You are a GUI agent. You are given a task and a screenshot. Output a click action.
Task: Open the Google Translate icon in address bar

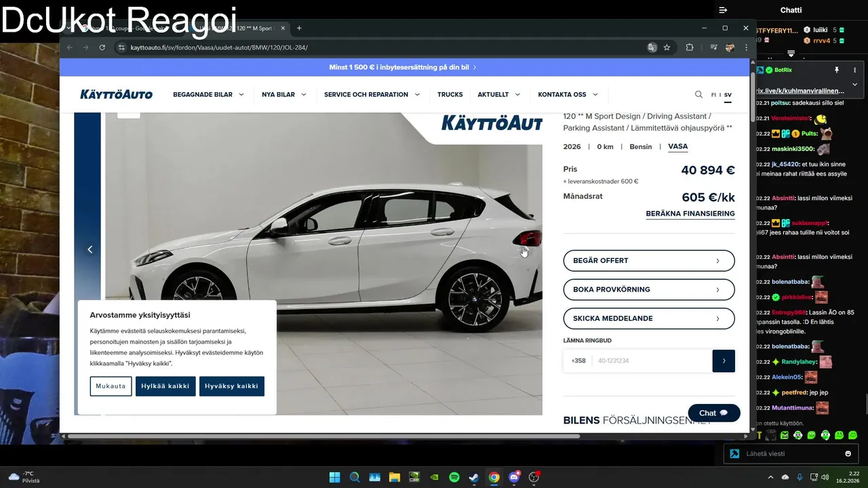(652, 47)
